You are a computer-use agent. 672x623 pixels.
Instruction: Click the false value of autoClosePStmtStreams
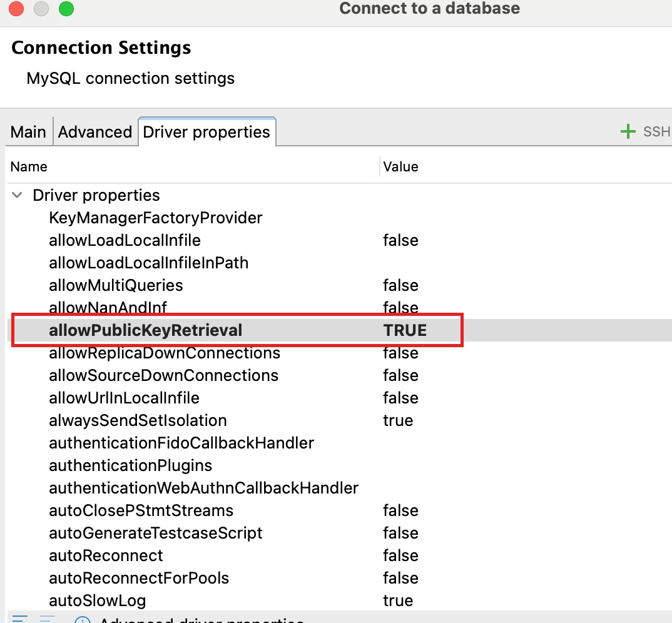click(400, 510)
